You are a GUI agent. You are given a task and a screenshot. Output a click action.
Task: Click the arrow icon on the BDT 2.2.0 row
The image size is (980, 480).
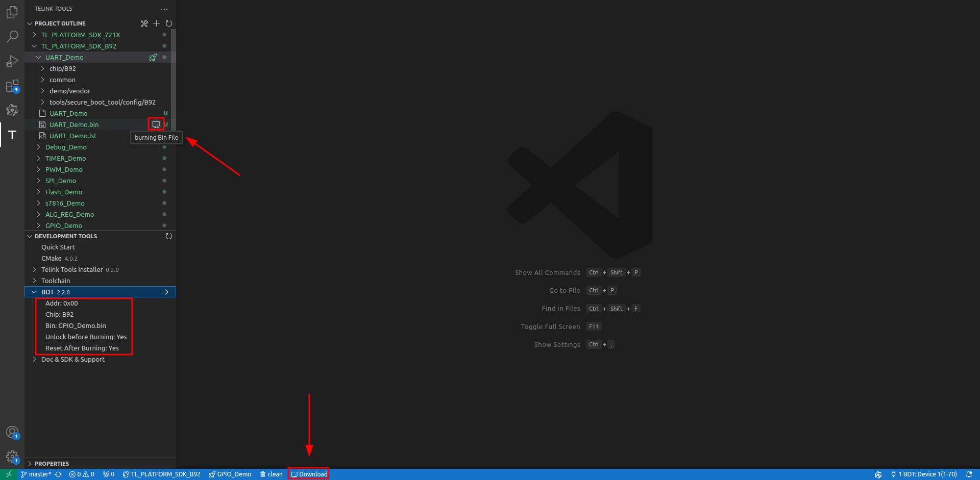pyautogui.click(x=165, y=292)
